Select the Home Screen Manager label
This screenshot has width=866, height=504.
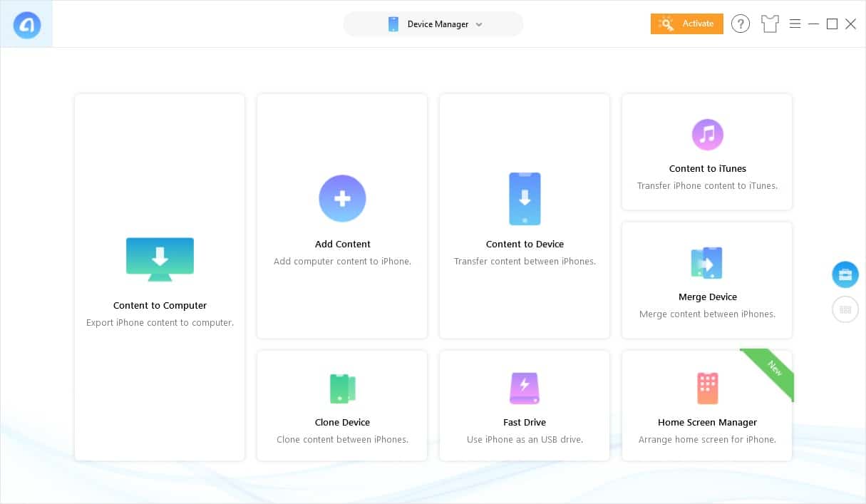707,422
